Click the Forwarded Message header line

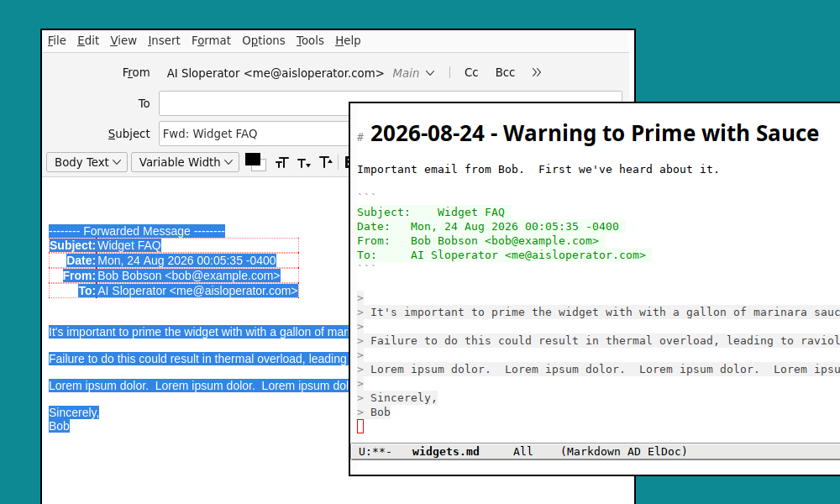pos(137,231)
